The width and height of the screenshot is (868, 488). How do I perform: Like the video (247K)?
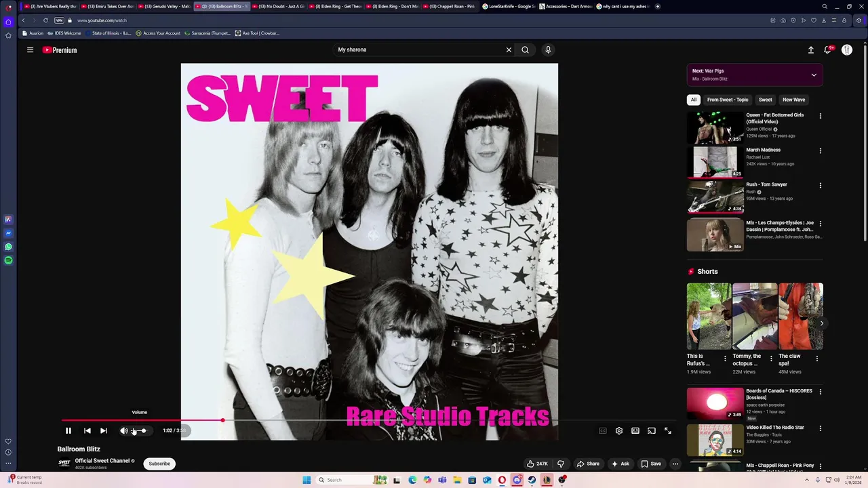point(537,464)
